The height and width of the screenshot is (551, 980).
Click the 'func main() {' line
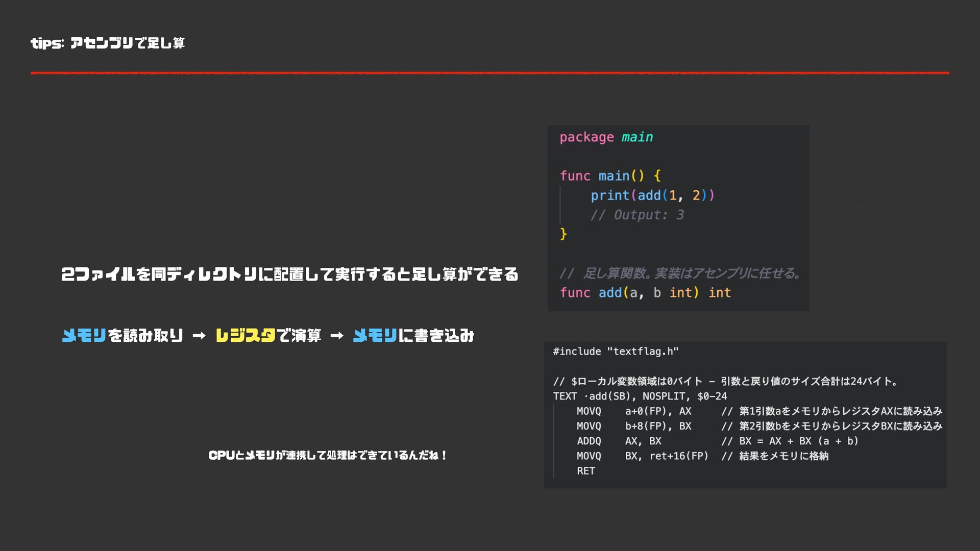pos(610,176)
